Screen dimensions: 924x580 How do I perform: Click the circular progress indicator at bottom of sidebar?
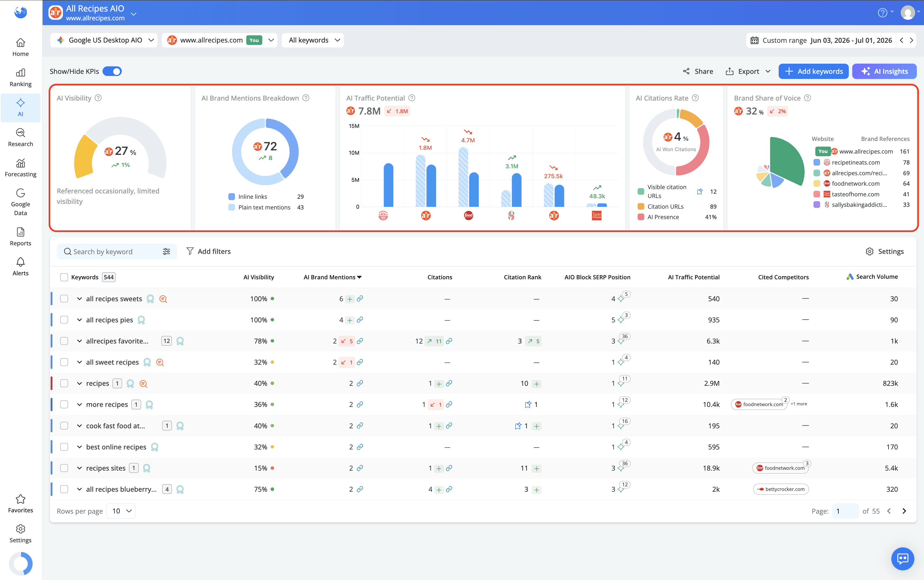[x=21, y=563]
